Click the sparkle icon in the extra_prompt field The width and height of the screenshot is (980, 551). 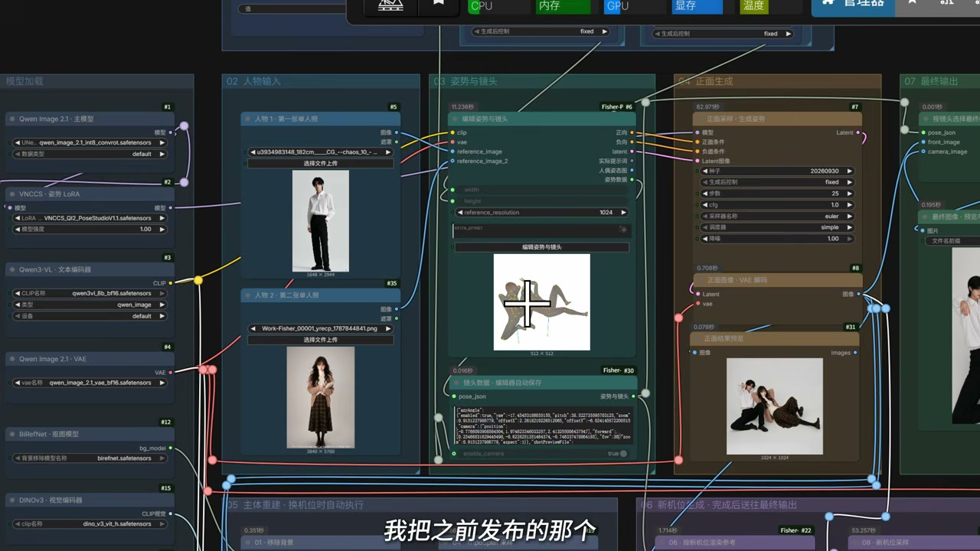623,230
